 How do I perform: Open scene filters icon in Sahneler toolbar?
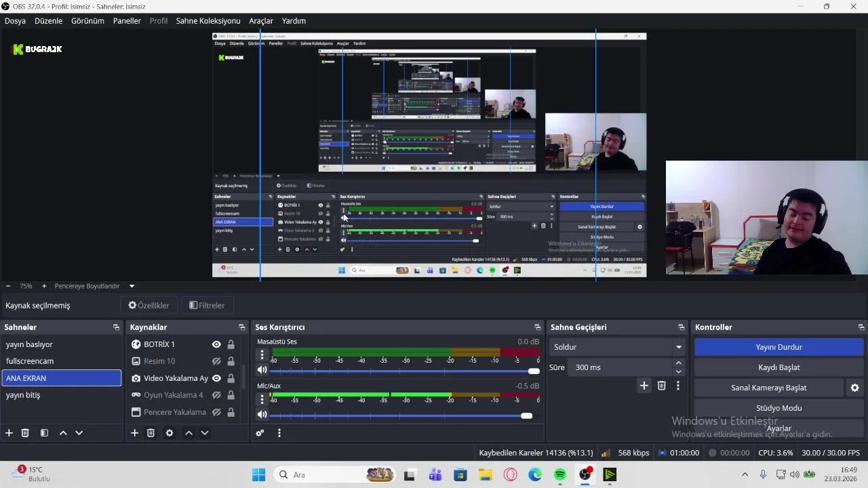(x=44, y=433)
